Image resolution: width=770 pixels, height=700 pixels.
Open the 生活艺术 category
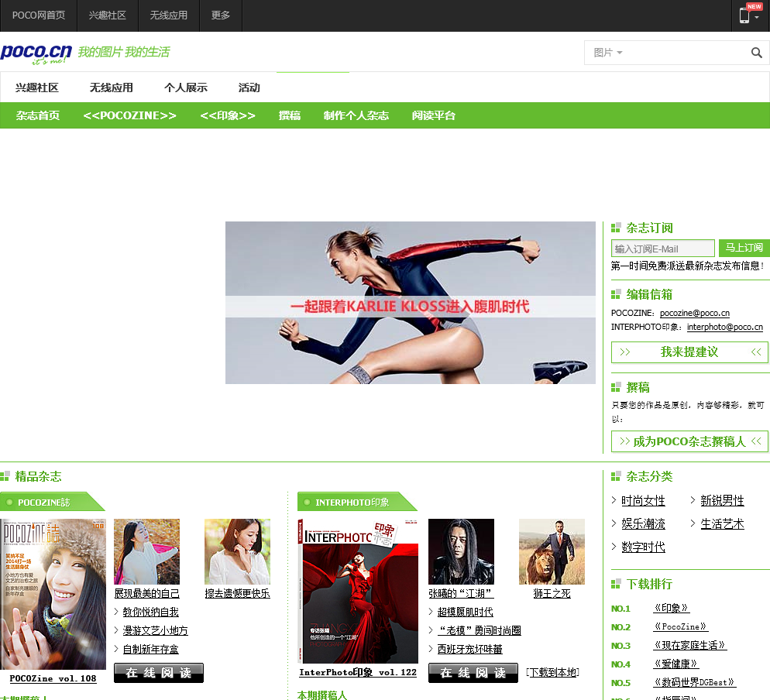pyautogui.click(x=722, y=523)
